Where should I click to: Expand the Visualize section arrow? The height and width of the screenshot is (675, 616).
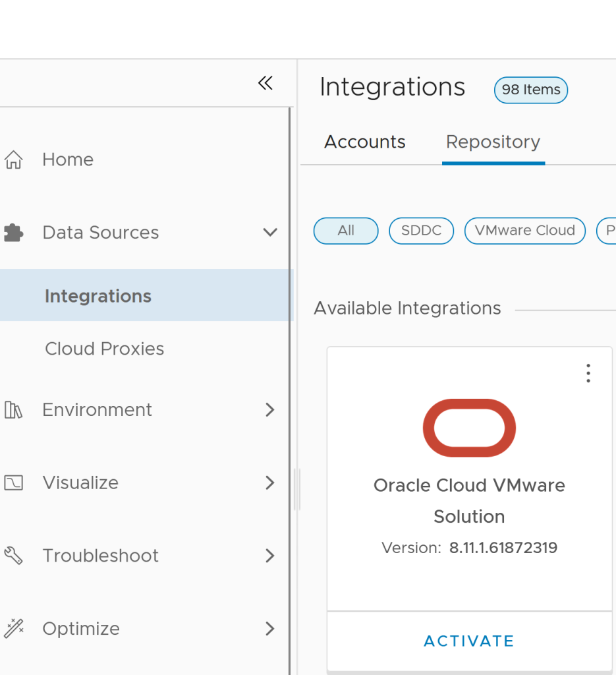coord(269,483)
